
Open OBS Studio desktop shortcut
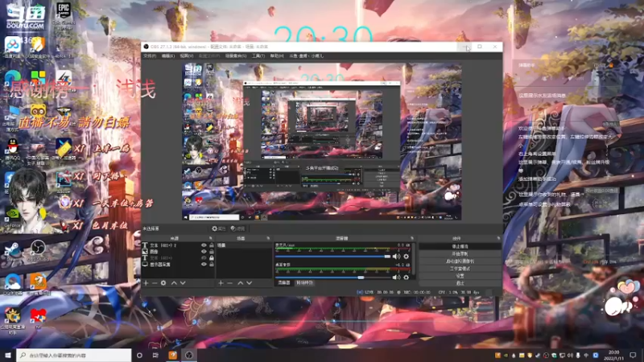(38, 251)
